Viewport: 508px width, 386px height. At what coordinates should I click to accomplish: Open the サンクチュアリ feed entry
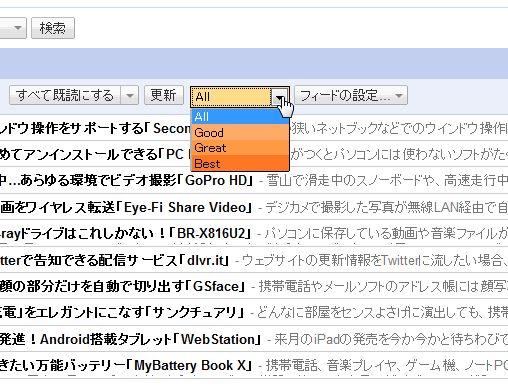[x=254, y=312]
